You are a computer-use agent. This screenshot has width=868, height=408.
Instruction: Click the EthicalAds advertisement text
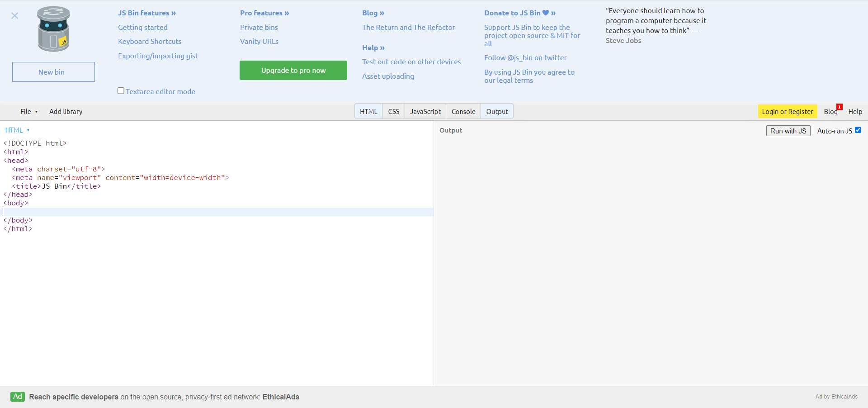[x=164, y=397]
